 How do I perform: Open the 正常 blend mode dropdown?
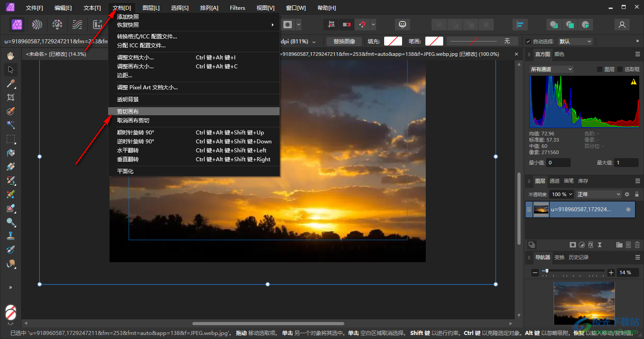pyautogui.click(x=599, y=194)
